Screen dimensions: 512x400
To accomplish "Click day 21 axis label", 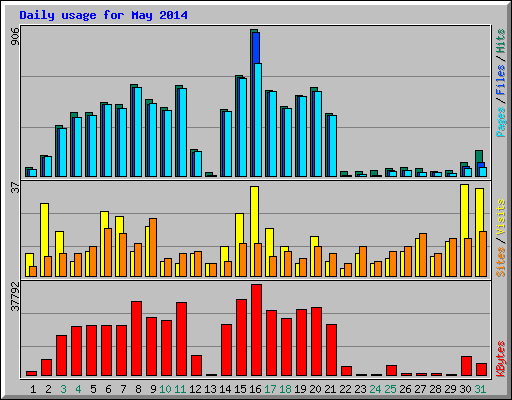I will pos(330,389).
